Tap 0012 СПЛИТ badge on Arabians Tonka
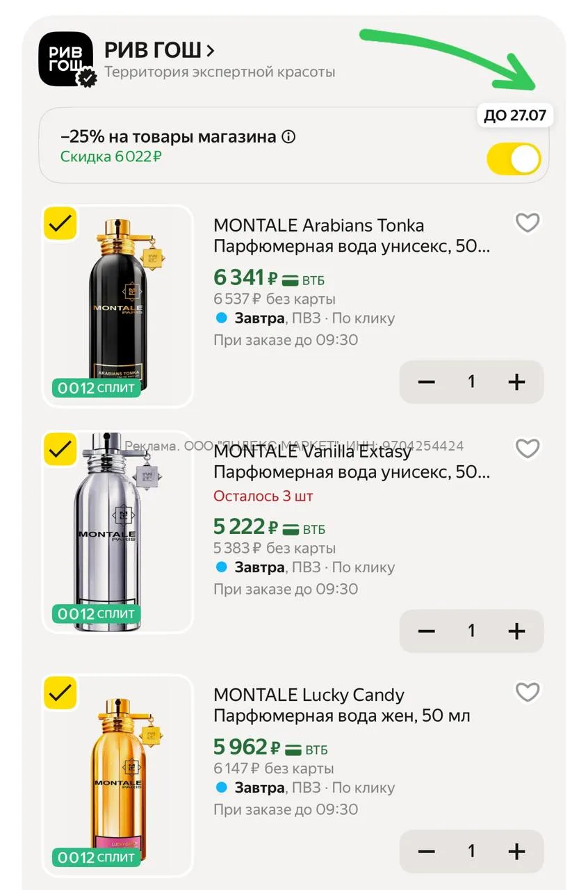The width and height of the screenshot is (588, 890). point(97,388)
